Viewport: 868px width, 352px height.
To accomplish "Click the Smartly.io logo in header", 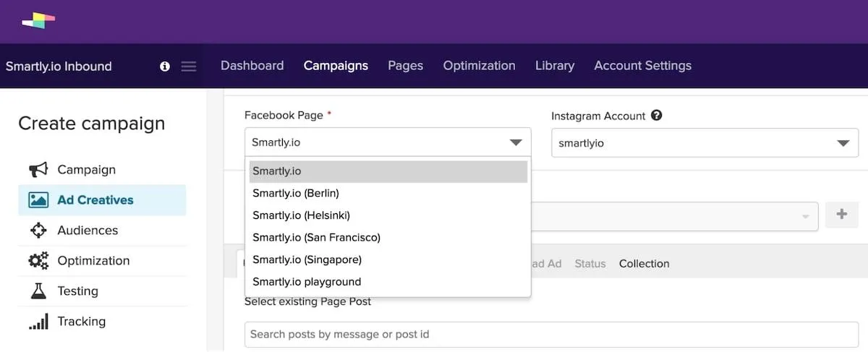I will pos(38,22).
